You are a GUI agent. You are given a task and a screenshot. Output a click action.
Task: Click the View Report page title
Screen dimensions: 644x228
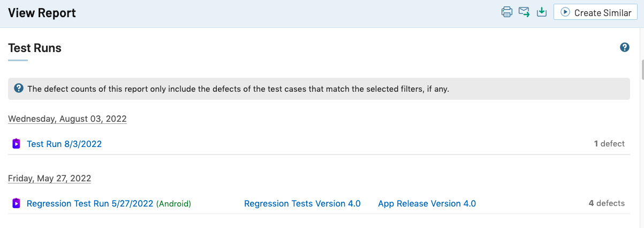pos(42,13)
